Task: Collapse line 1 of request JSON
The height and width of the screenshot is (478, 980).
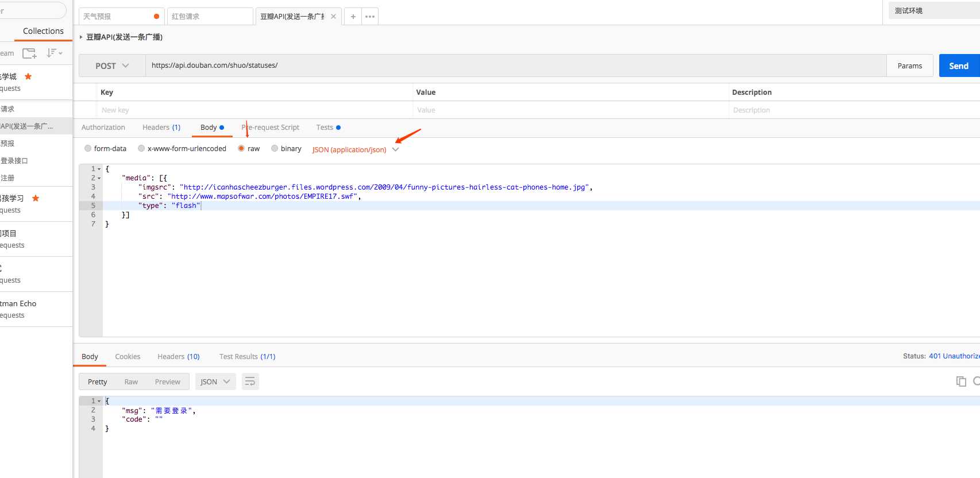Action: (99, 169)
